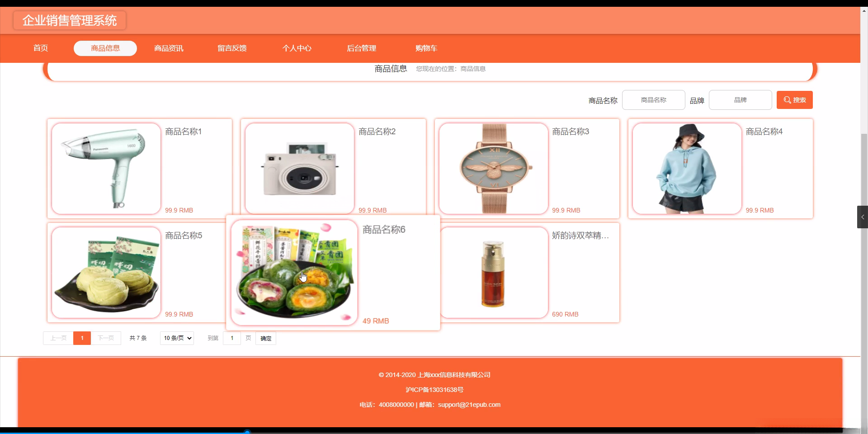Click 上一页 previous page link

click(58, 338)
